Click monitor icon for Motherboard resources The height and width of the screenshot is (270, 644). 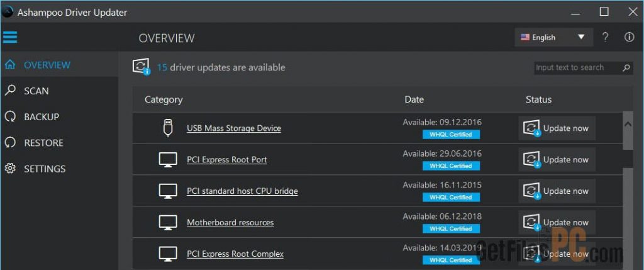click(x=167, y=222)
